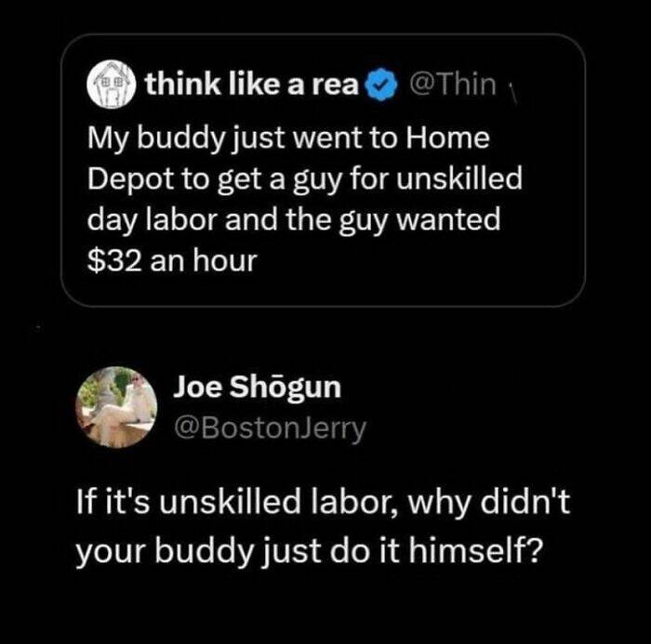Click the house avatar of the quoted account
651x644 pixels.
click(114, 86)
